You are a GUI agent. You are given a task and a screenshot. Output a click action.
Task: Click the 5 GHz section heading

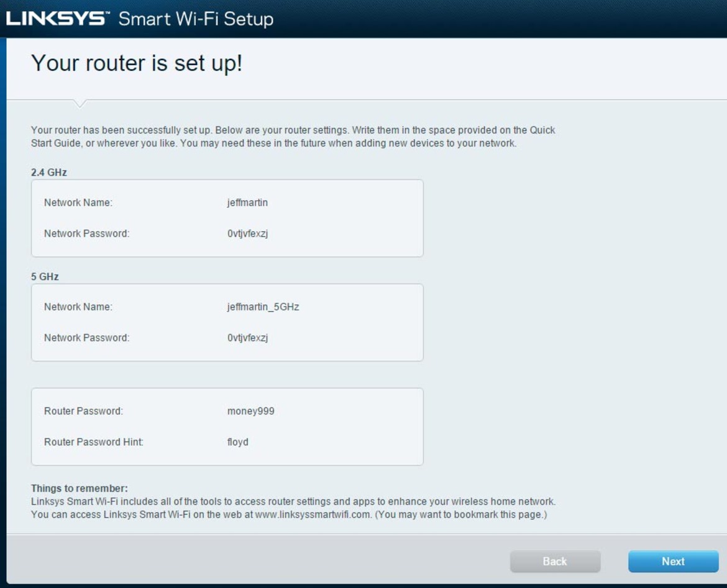pos(45,277)
